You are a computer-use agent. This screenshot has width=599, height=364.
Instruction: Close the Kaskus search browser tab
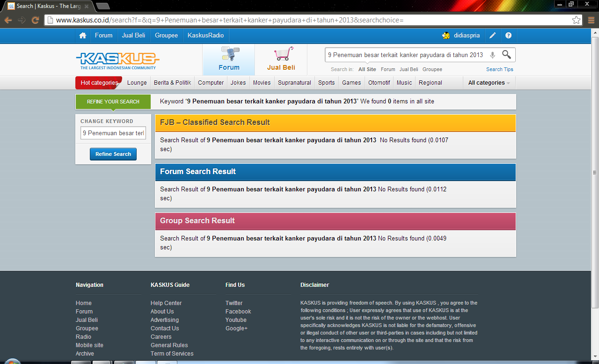87,7
